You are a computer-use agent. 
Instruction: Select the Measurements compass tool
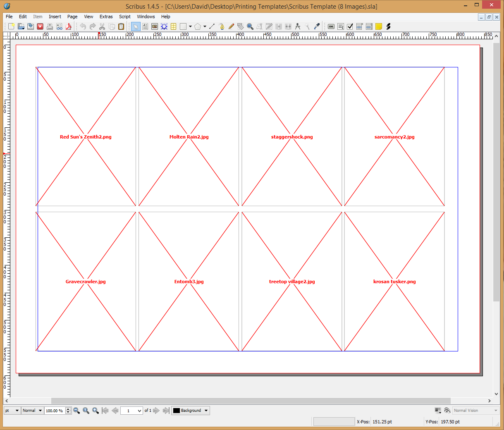[x=298, y=26]
